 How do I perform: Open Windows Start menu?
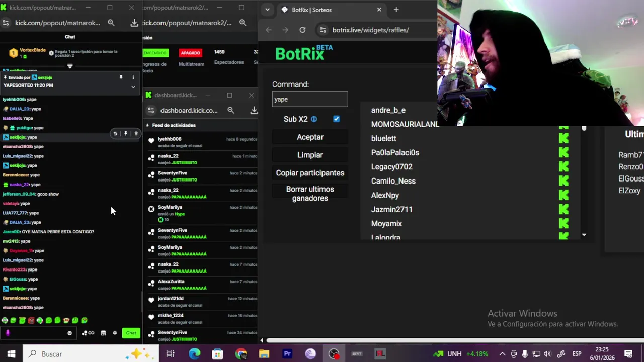(x=11, y=354)
